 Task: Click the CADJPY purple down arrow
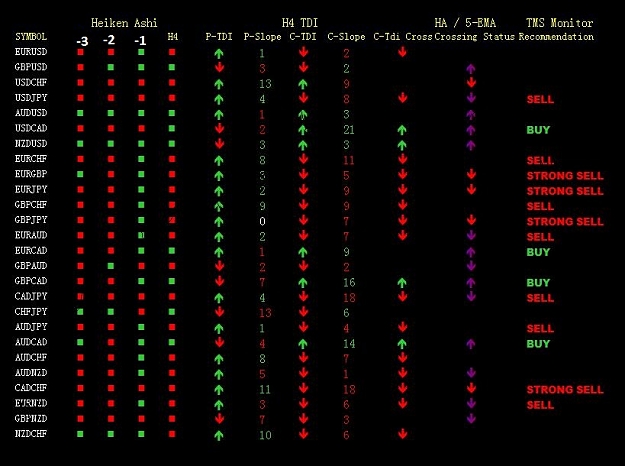pos(471,296)
